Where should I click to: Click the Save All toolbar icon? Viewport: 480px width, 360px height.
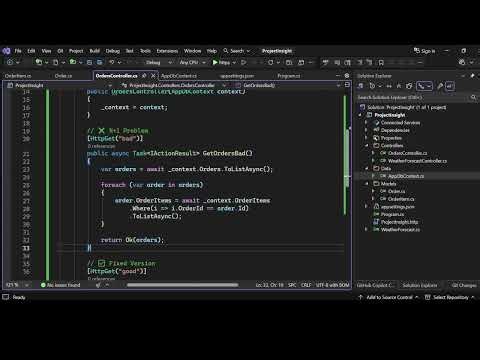click(99, 62)
